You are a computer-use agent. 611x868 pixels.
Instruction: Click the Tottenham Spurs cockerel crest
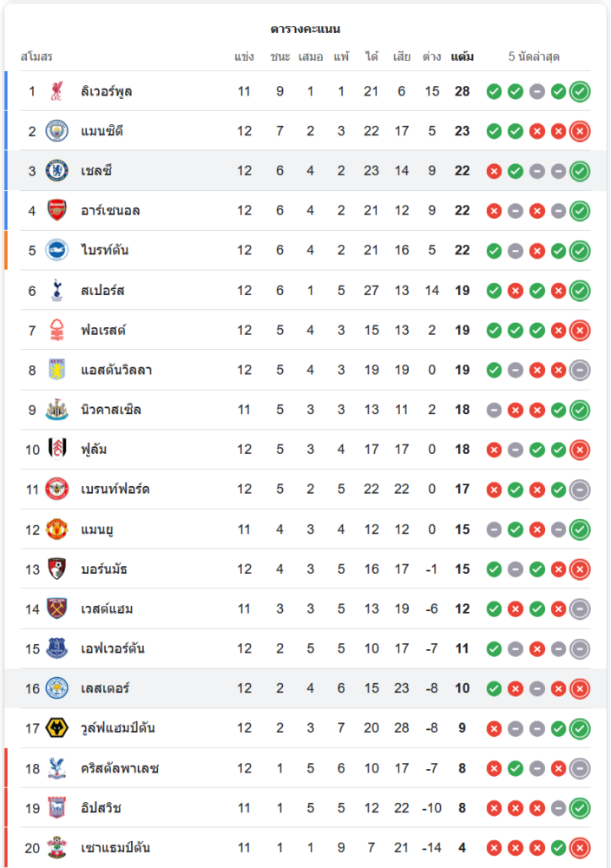(56, 291)
